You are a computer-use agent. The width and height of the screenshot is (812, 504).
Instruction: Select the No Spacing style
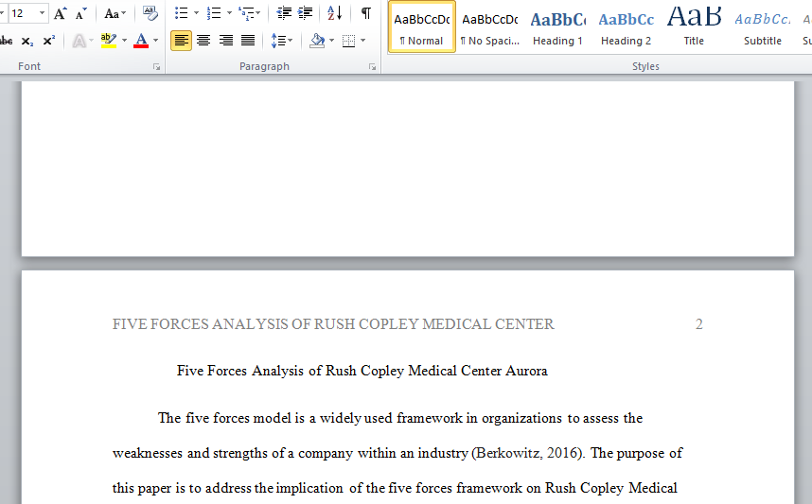point(490,26)
